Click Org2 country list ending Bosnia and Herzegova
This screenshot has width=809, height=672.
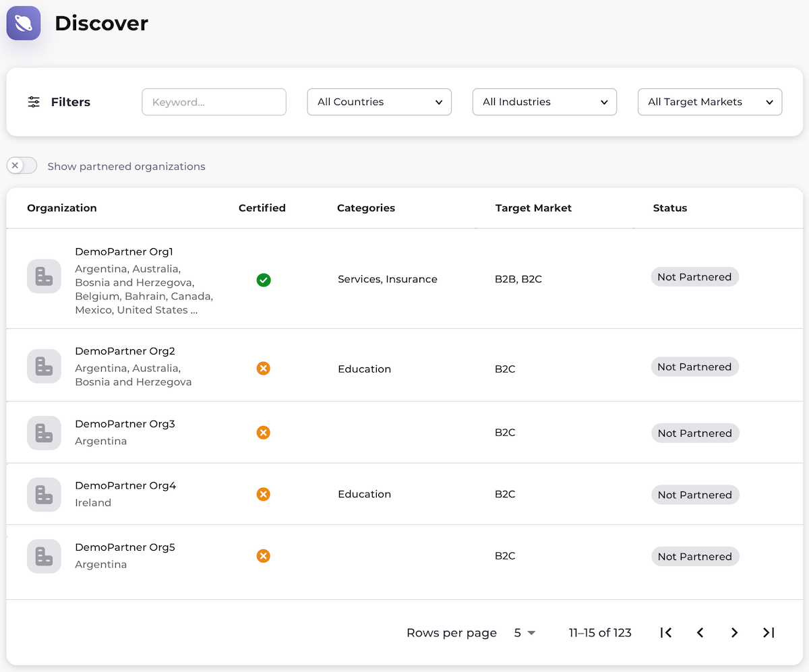133,375
